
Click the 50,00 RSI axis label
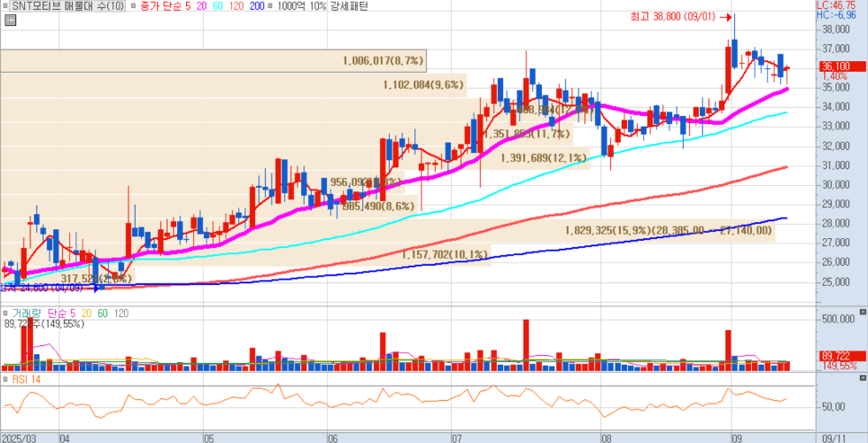pos(834,407)
